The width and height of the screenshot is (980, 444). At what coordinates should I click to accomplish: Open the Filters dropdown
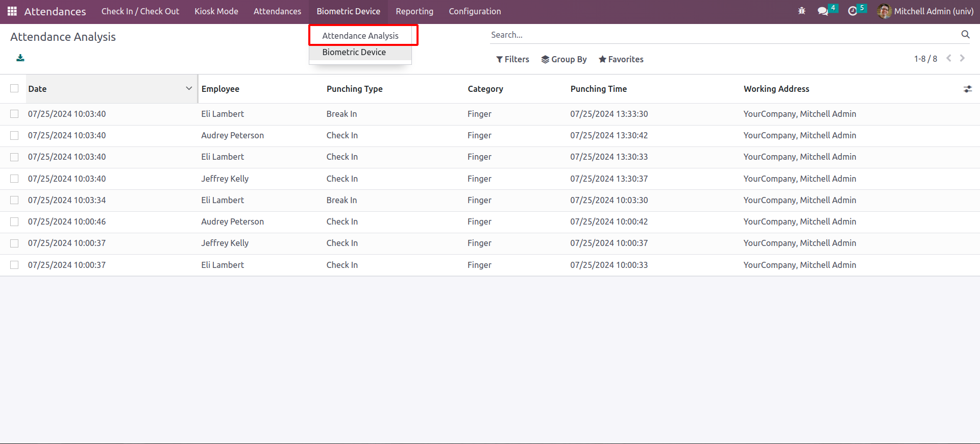pos(512,59)
